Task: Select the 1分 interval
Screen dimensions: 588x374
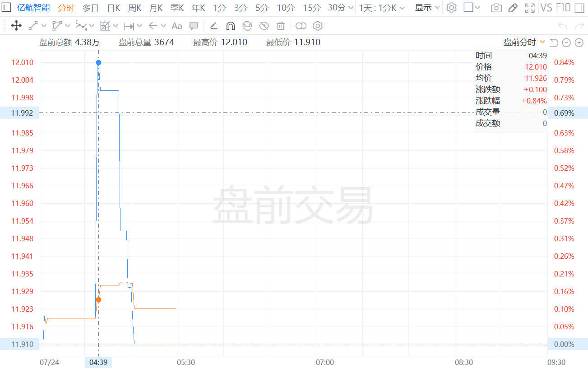Action: click(220, 8)
